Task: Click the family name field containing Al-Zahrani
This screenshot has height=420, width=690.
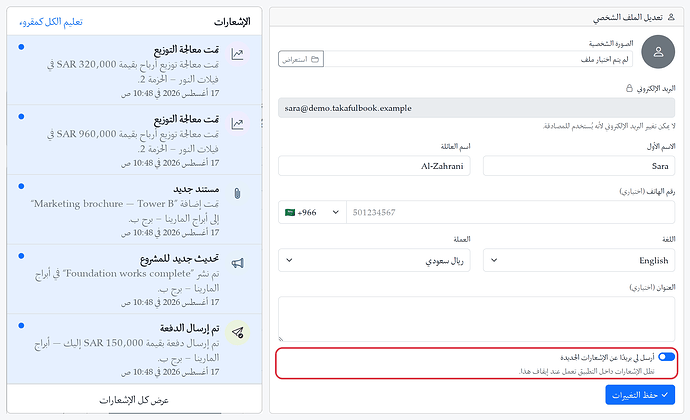Action: (374, 166)
